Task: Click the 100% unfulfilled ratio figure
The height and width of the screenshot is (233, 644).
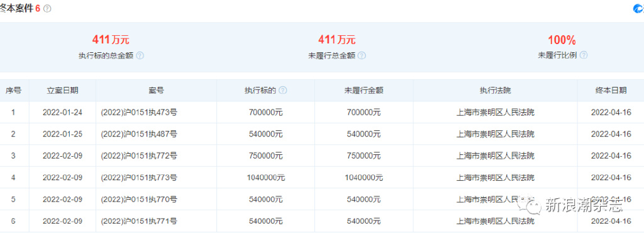Action: click(x=562, y=40)
